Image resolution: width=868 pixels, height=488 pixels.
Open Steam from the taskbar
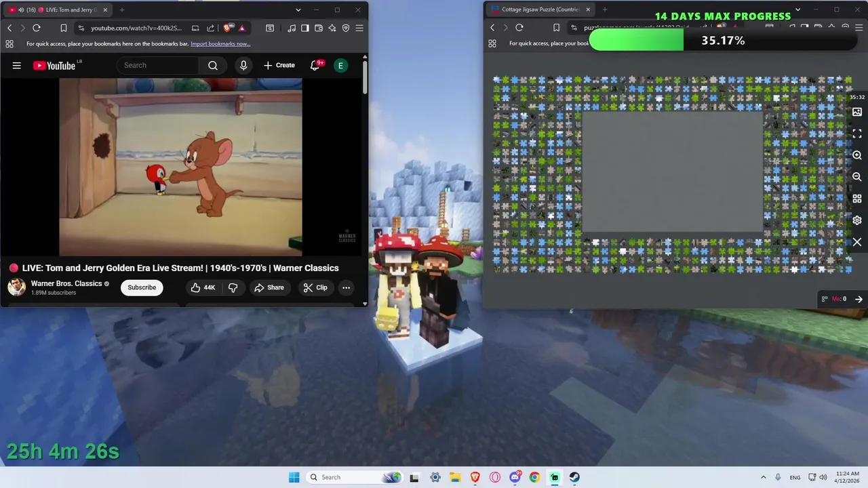(x=574, y=477)
